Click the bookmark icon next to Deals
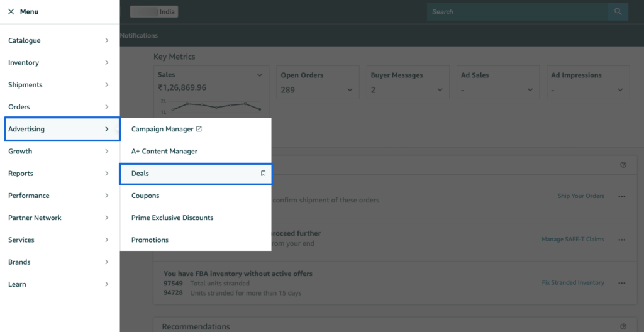 click(264, 174)
